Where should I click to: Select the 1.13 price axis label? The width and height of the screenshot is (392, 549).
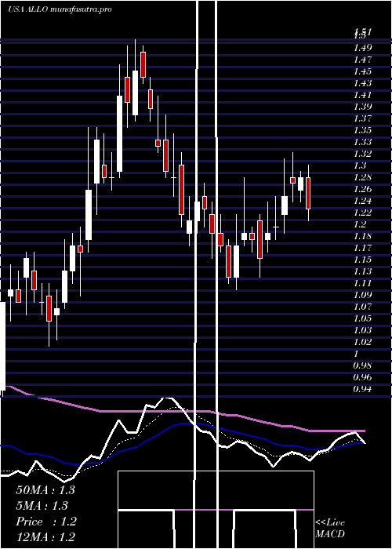click(x=362, y=271)
